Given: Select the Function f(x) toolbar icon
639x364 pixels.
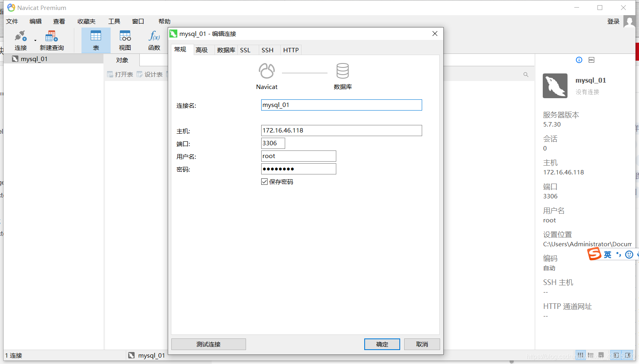Looking at the screenshot, I should point(154,36).
